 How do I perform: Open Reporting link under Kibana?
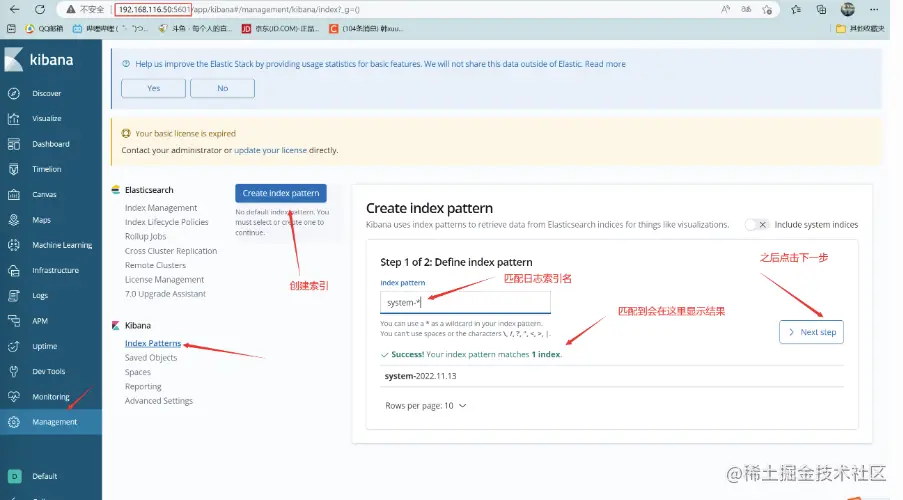[x=143, y=387]
